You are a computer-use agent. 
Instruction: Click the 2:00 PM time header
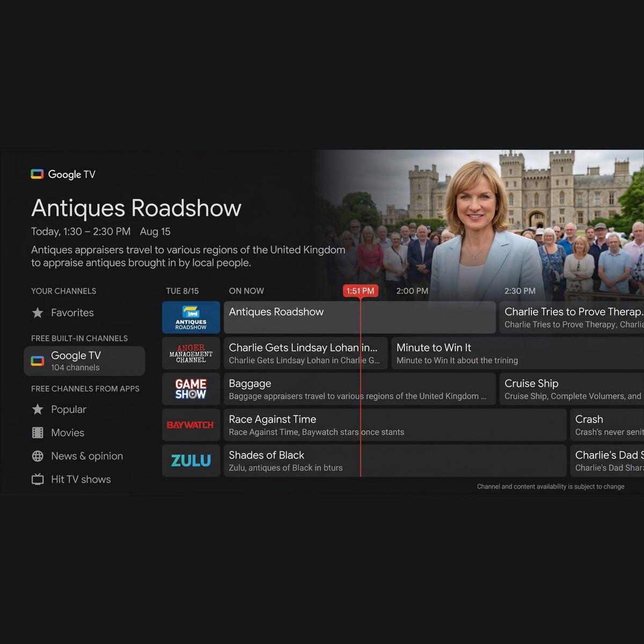point(412,291)
